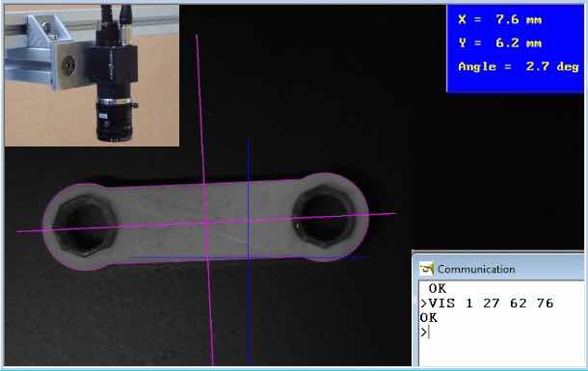Screen dimensions: 588x371
Task: Click the empty command prompt line
Action: pyautogui.click(x=424, y=332)
